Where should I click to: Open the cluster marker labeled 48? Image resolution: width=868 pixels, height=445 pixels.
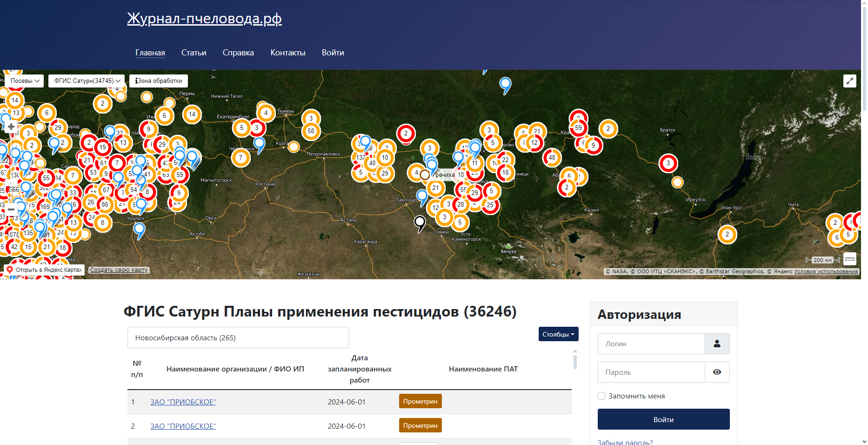click(x=552, y=157)
